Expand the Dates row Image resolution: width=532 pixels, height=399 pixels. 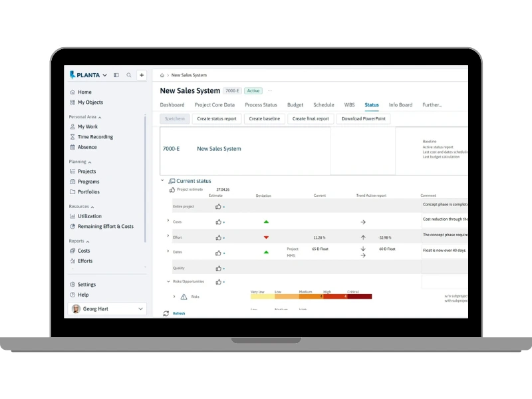[x=168, y=251]
